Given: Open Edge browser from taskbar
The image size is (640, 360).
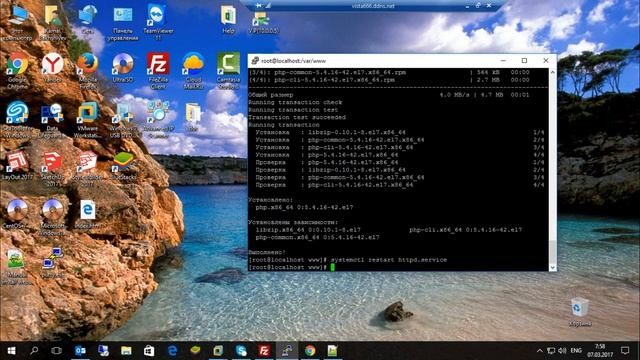Looking at the screenshot, I should click(x=172, y=351).
